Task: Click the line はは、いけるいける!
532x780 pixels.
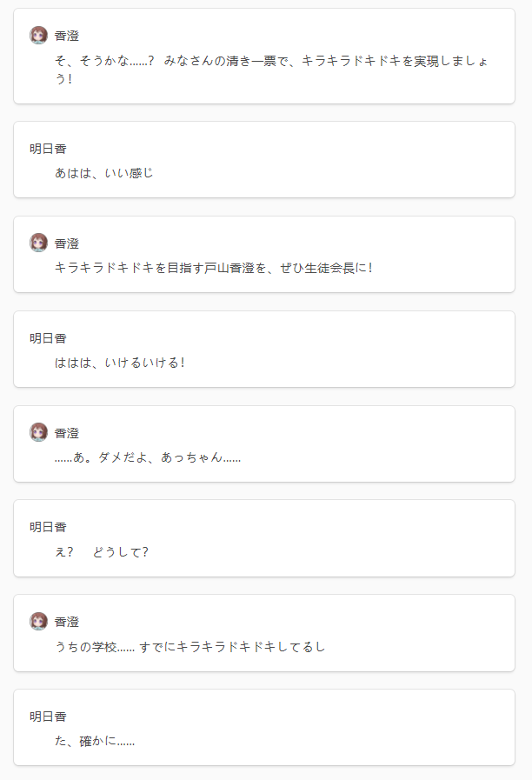Action: pyautogui.click(x=120, y=363)
